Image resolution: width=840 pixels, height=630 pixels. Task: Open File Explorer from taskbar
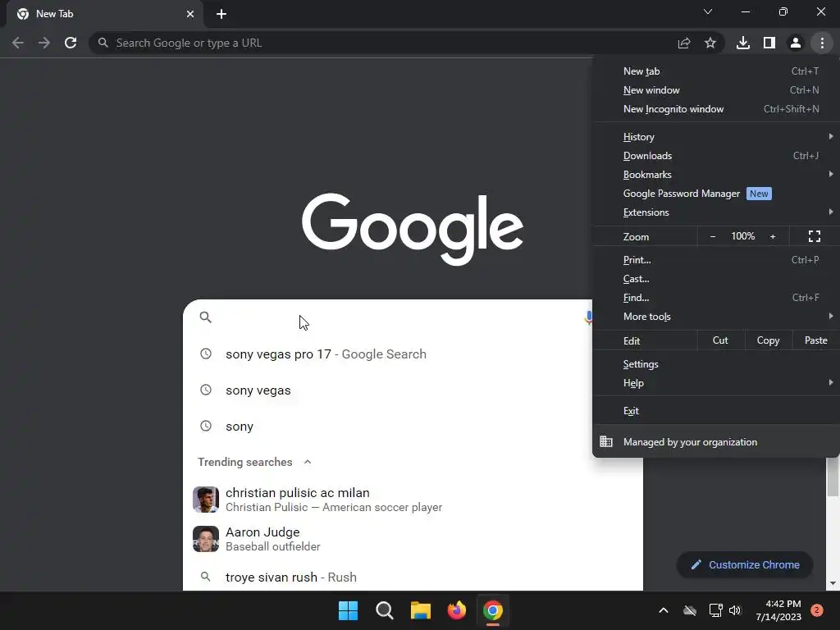click(421, 610)
